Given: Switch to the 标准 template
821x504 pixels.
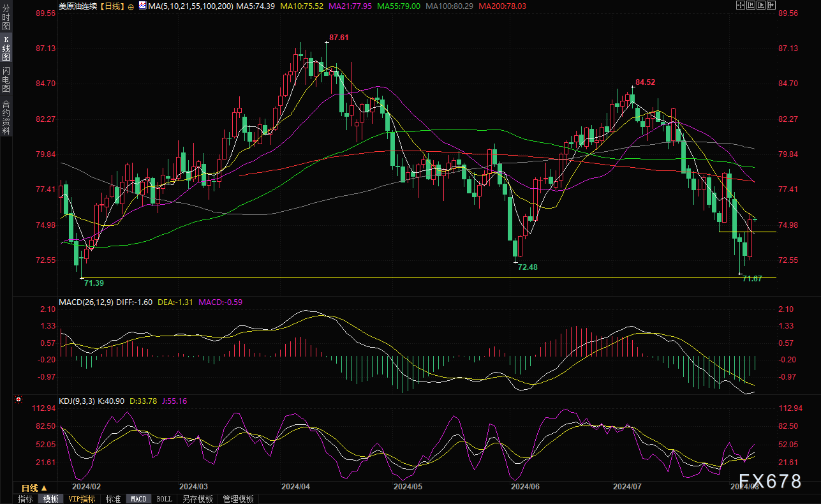Looking at the screenshot, I should click(113, 499).
